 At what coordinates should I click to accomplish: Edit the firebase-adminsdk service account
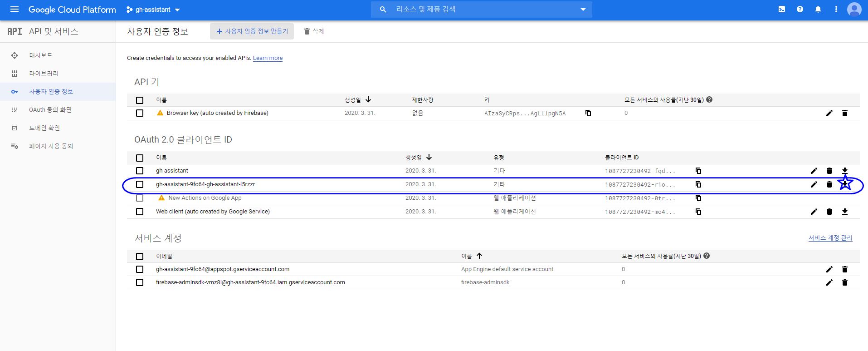pyautogui.click(x=829, y=282)
